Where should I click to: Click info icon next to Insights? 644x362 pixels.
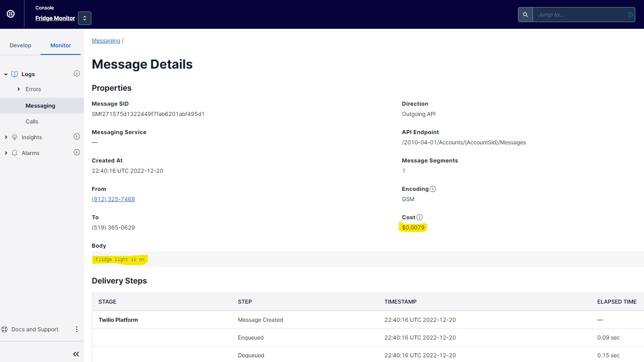point(77,137)
